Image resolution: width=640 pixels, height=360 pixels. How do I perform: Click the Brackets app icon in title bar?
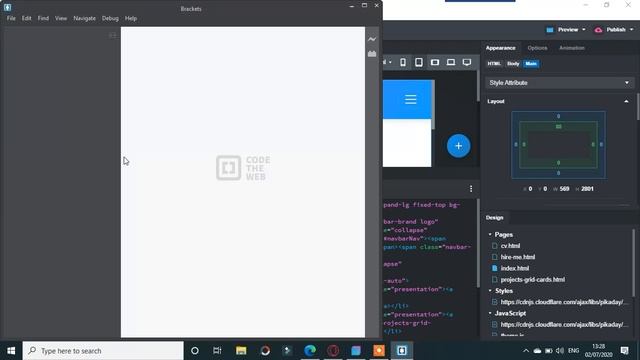pos(7,7)
